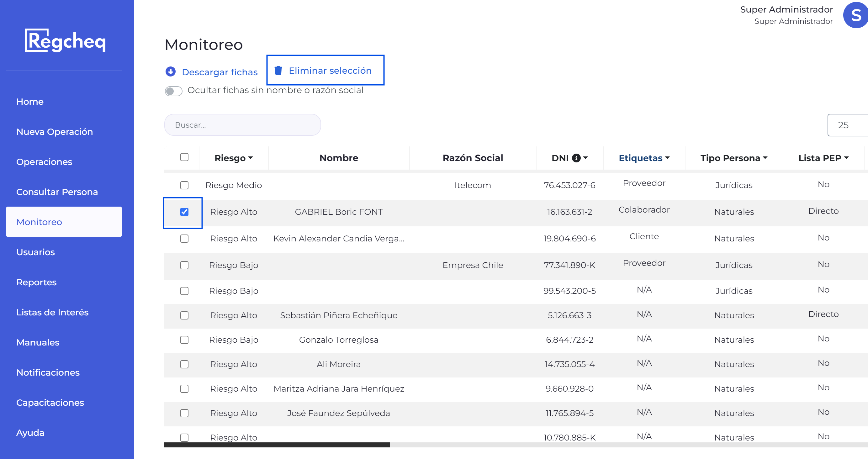Viewport: 868px width, 459px height.
Task: Click the Colaborador etiqueta cell
Action: point(644,210)
